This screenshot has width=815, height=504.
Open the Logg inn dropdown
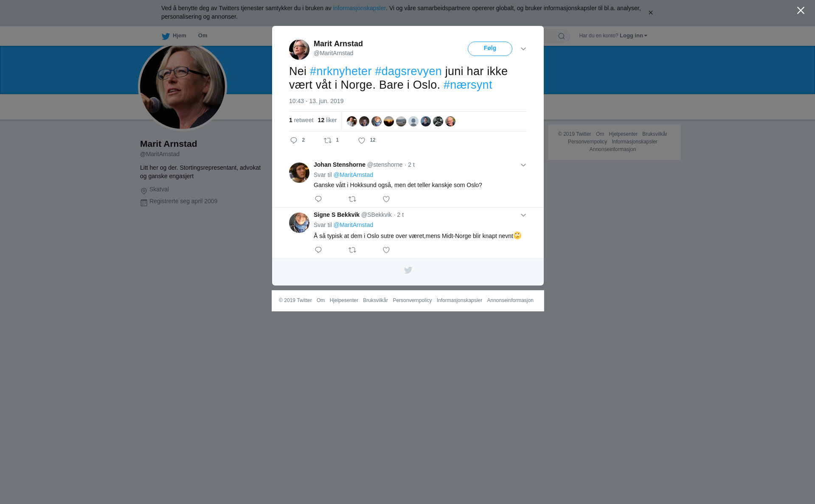click(x=633, y=36)
